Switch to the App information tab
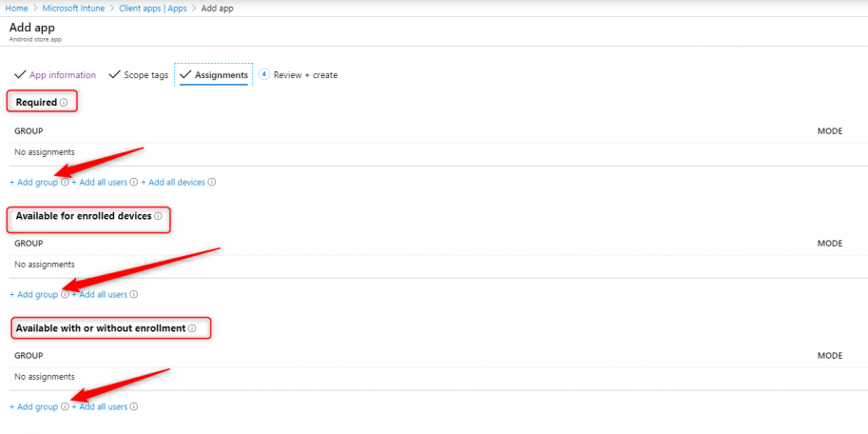The height and width of the screenshot is (434, 868). coord(62,75)
